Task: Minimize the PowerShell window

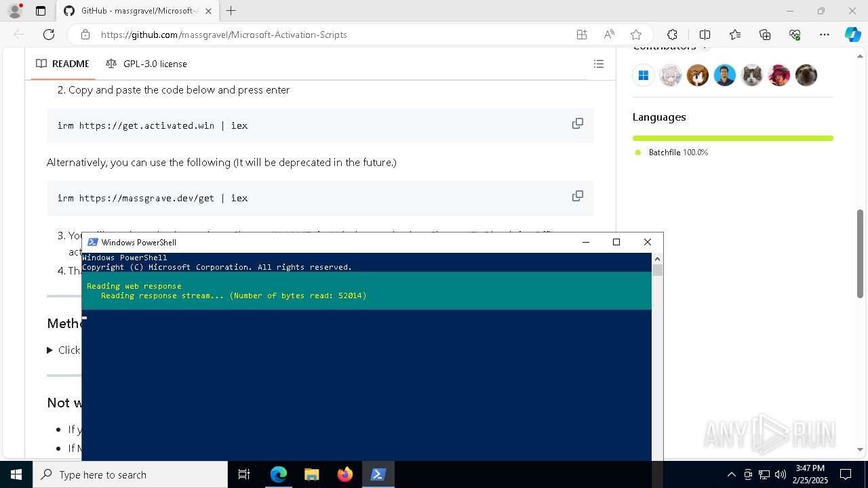Action: click(586, 242)
